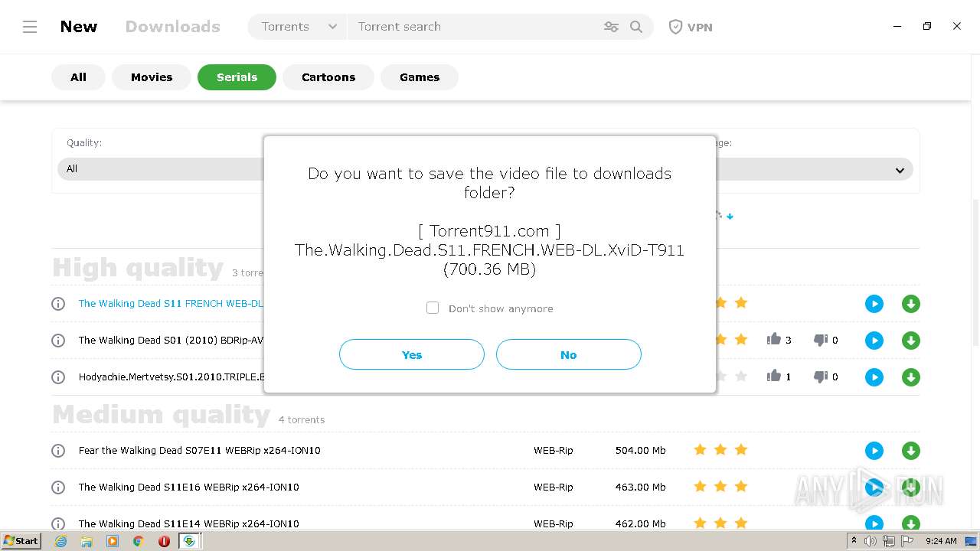The height and width of the screenshot is (551, 980).
Task: Switch to the New tab
Action: pyautogui.click(x=79, y=27)
